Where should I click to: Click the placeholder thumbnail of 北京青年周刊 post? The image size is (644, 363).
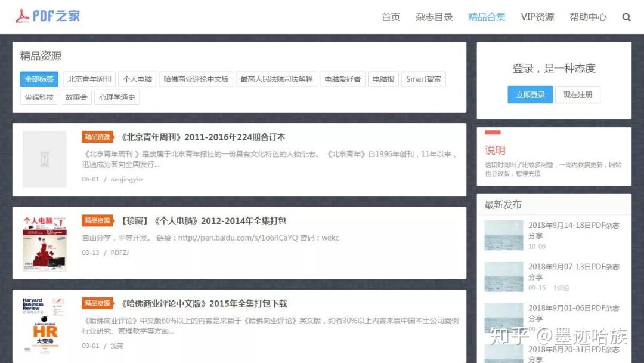[44, 159]
